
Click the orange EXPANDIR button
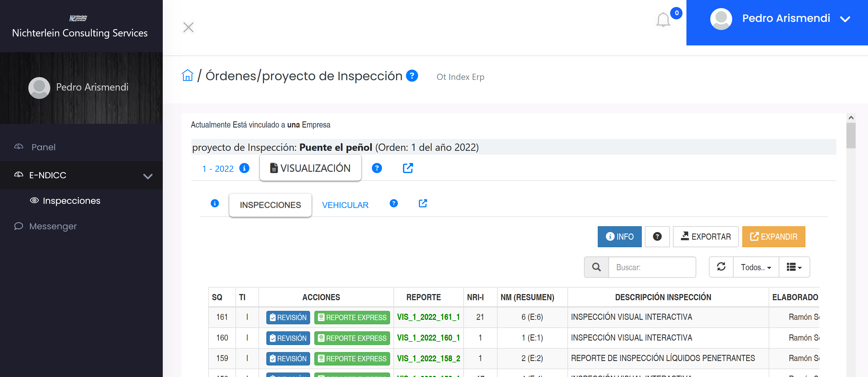pyautogui.click(x=774, y=237)
